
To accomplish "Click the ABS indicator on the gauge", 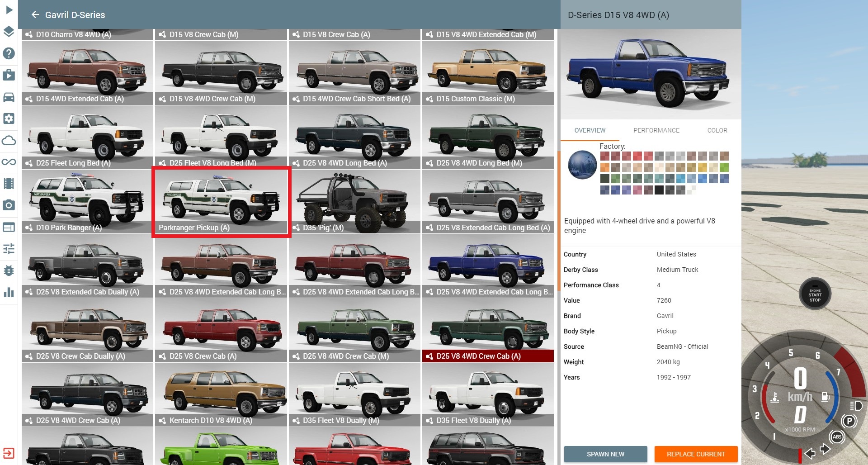I will pos(837,437).
